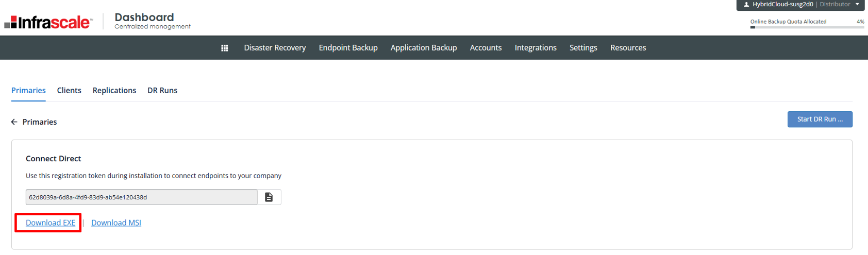Click the Download EXE link
The image size is (868, 255).
(51, 223)
